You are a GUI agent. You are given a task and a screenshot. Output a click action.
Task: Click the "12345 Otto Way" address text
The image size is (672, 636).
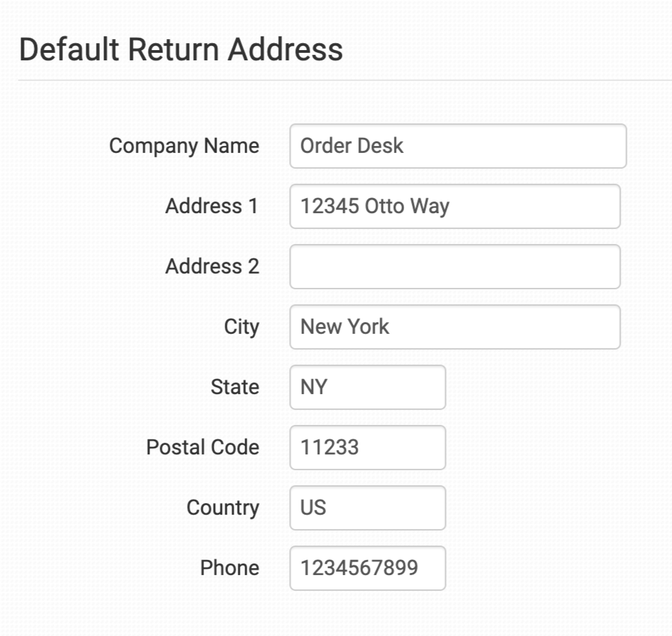[375, 206]
